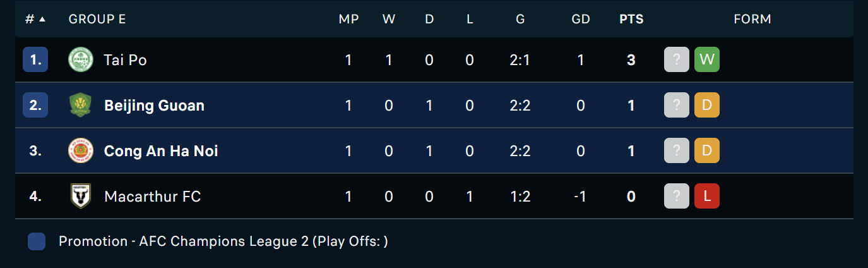Click the rank 1 position badge
The height and width of the screenshot is (268, 868).
click(35, 60)
